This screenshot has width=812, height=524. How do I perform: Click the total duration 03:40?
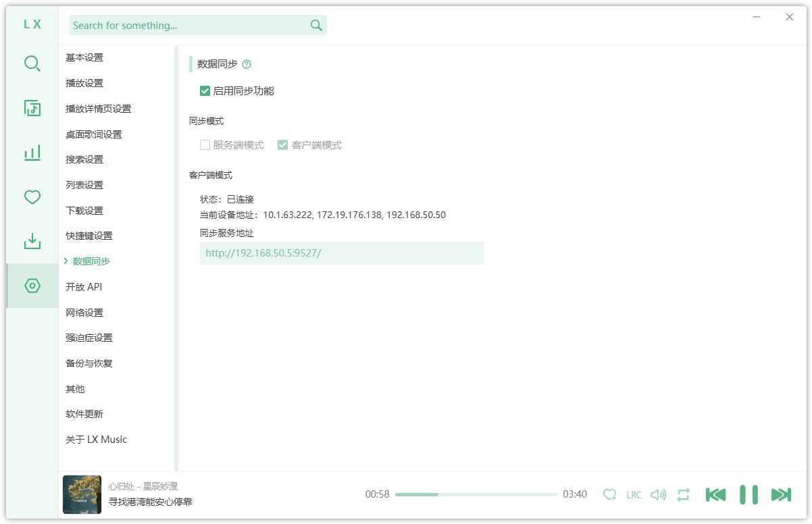575,494
